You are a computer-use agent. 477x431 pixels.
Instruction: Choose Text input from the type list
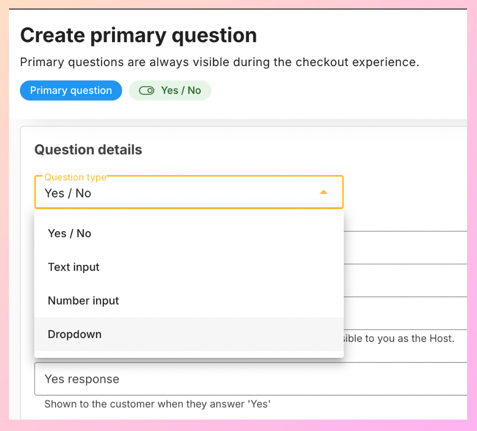189,267
